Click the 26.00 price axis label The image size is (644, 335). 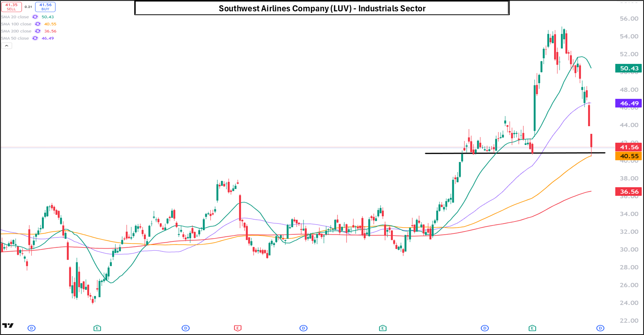629,285
